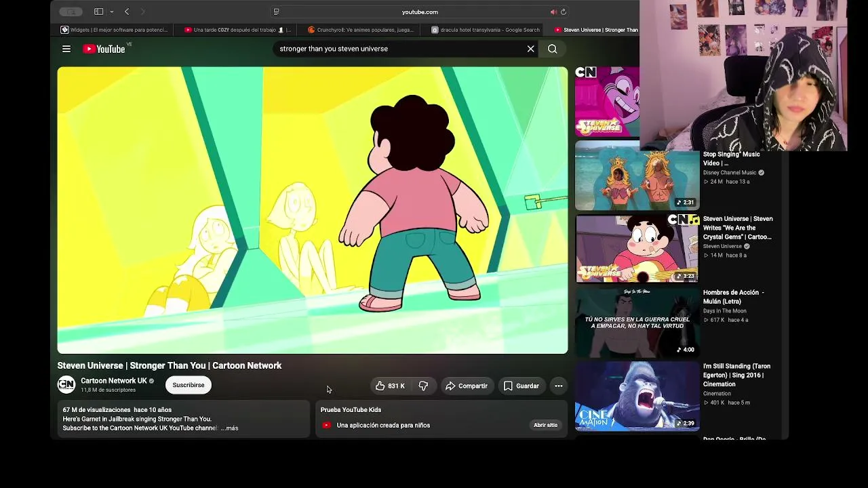Open the three-dot more actions menu
The image size is (868, 488).
(559, 386)
